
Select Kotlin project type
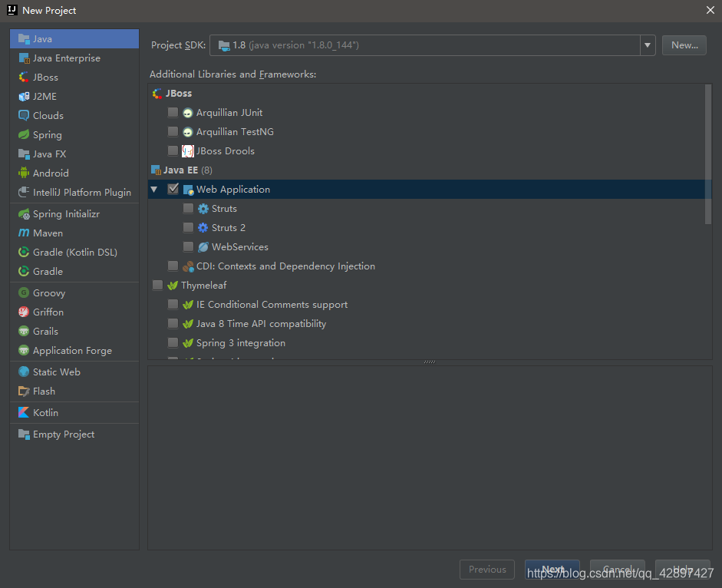[74, 412]
